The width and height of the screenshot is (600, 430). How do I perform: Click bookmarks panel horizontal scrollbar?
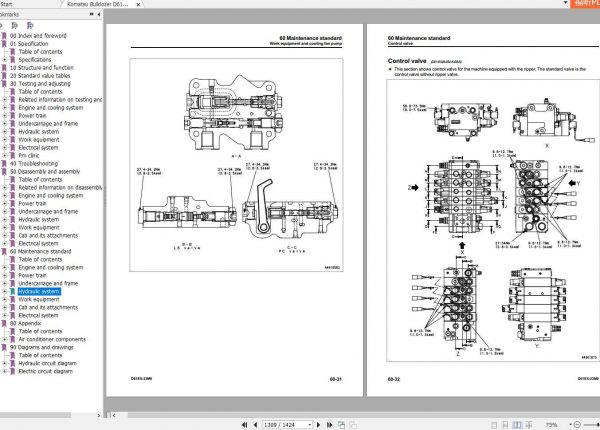36,415
